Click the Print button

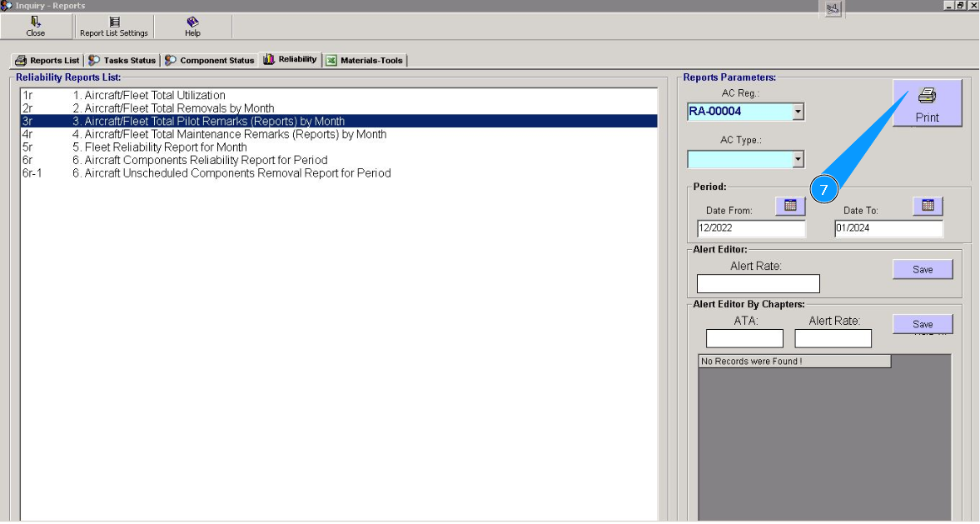coord(927,103)
